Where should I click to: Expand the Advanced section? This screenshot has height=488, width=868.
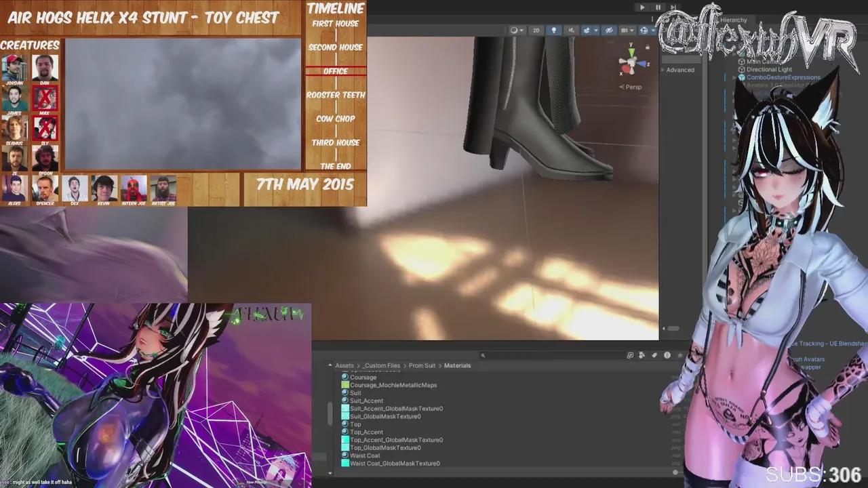point(679,69)
